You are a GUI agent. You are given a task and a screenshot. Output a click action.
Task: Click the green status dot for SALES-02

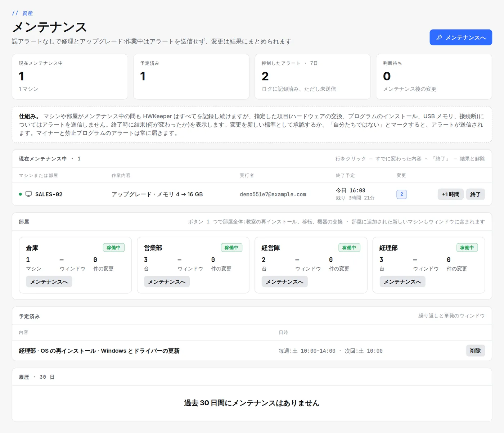point(20,194)
